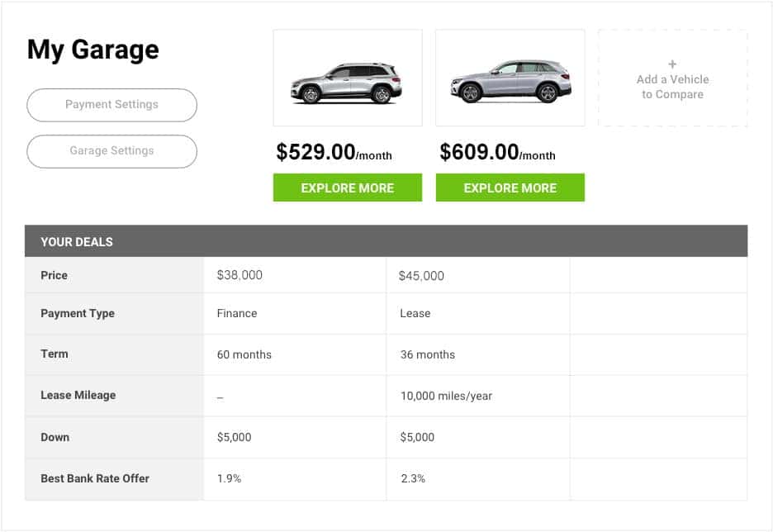Image resolution: width=773 pixels, height=532 pixels.
Task: Click the 60 months term value
Action: click(x=244, y=354)
